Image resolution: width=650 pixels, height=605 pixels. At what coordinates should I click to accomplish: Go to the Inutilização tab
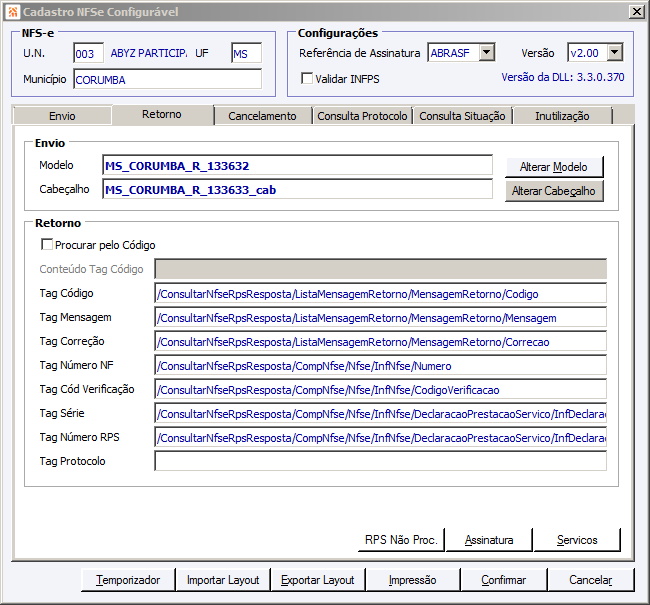[562, 116]
